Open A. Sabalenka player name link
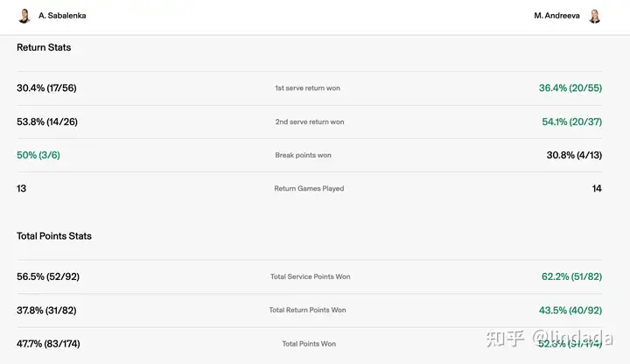 click(x=62, y=16)
